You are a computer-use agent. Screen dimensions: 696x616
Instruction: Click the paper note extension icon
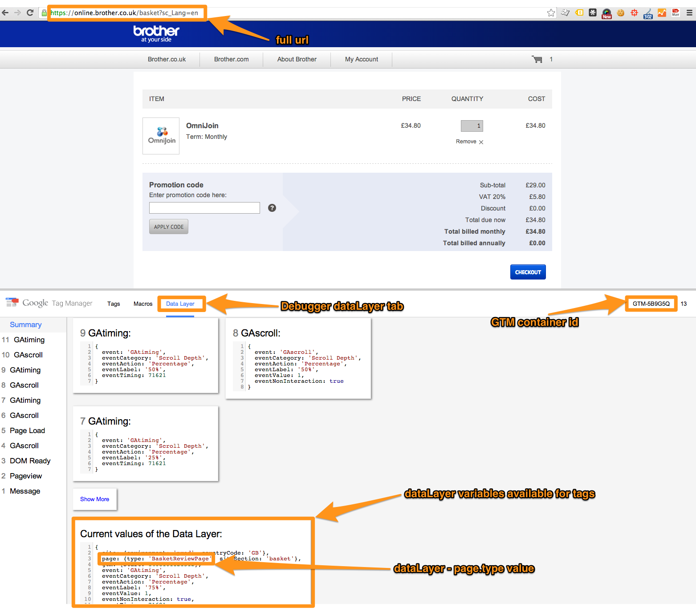point(565,13)
